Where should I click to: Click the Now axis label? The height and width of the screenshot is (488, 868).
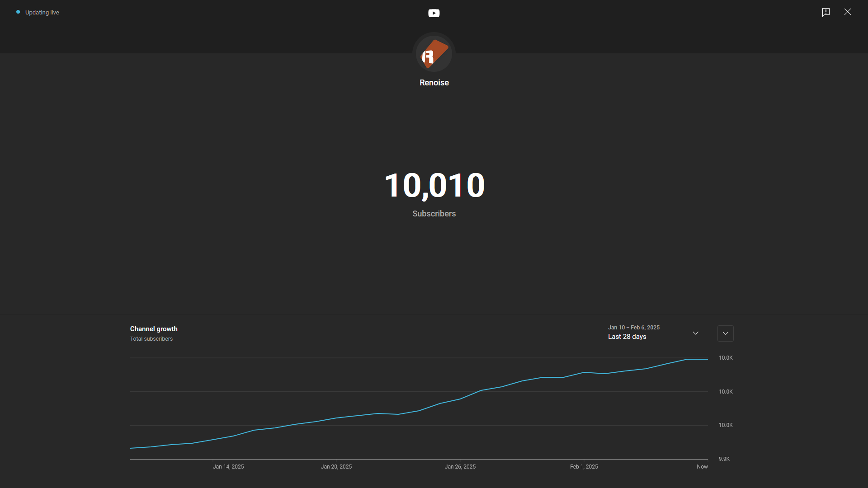pos(702,467)
